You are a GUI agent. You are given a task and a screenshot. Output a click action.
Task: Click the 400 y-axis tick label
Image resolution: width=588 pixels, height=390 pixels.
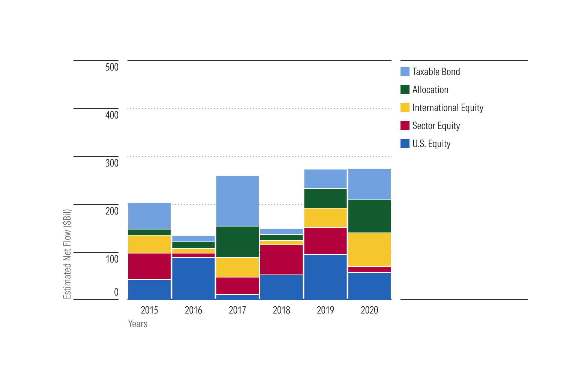112,115
